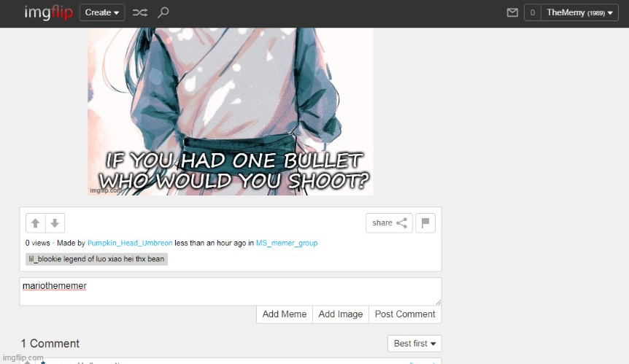The image size is (629, 364).
Task: Open the imgflip home logo
Action: (x=49, y=12)
